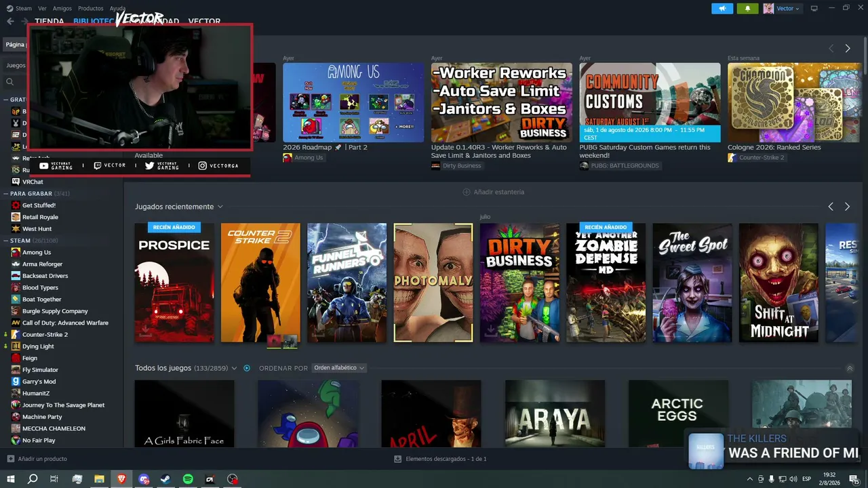Select Dying Light in the sidebar
868x488 pixels.
tap(38, 346)
